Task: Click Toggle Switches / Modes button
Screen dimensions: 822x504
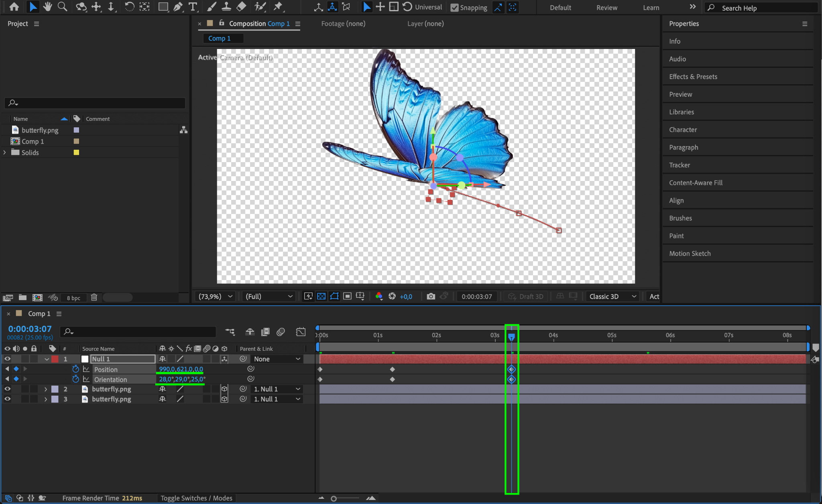Action: point(196,498)
